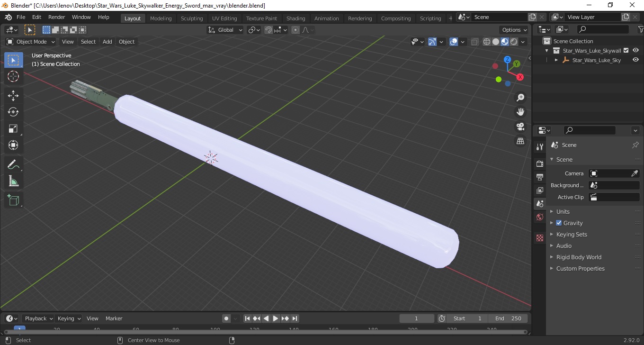Image resolution: width=644 pixels, height=345 pixels.
Task: Open the Object Mode dropdown
Action: tap(31, 42)
